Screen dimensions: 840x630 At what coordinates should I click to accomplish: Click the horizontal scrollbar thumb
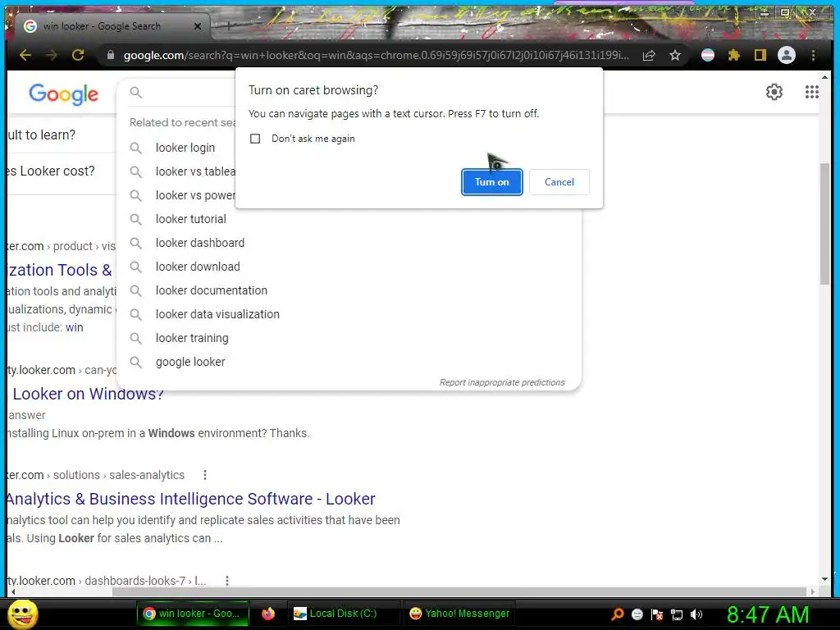pos(459,592)
